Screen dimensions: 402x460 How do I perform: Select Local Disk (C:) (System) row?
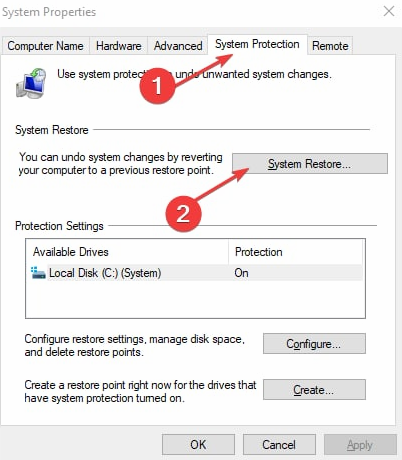coord(196,273)
